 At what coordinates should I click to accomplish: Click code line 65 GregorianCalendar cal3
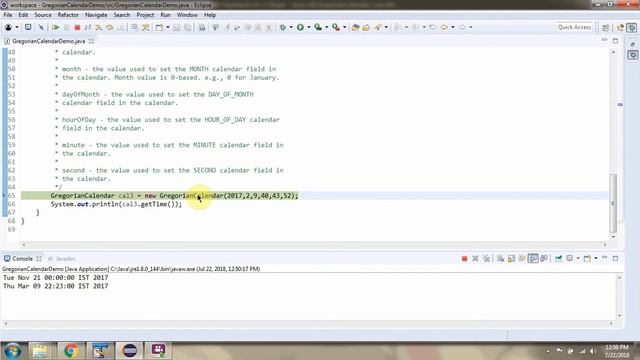pyautogui.click(x=174, y=196)
